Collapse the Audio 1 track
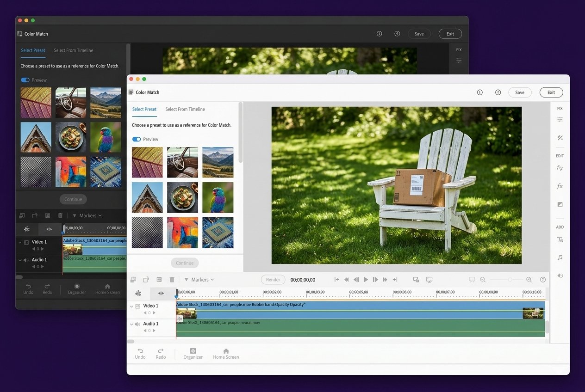The image size is (585, 392). (131, 324)
